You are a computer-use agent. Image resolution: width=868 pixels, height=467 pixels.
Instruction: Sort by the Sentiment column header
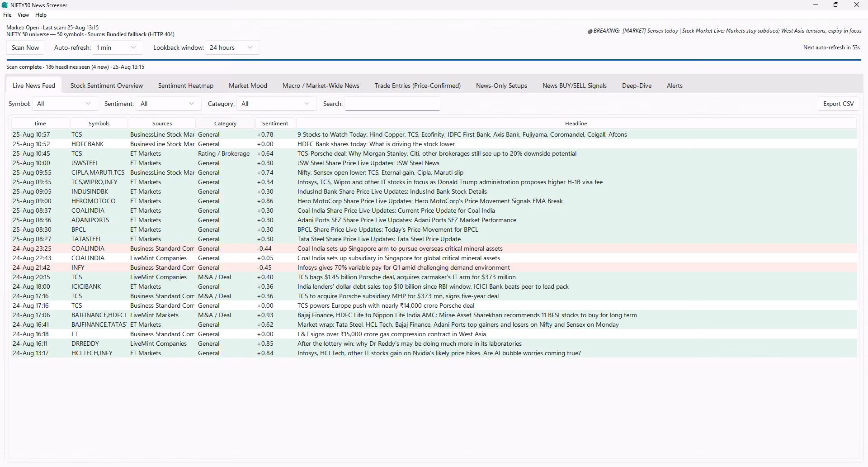(x=275, y=123)
